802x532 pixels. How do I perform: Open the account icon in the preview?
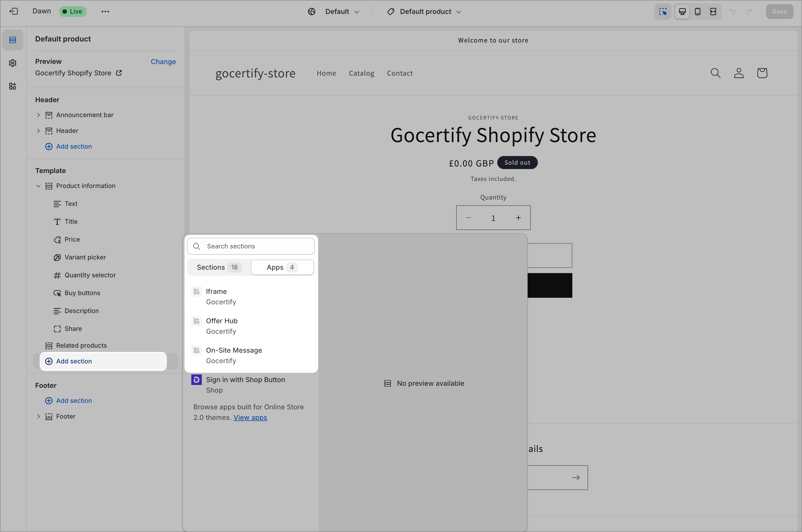[x=738, y=73]
